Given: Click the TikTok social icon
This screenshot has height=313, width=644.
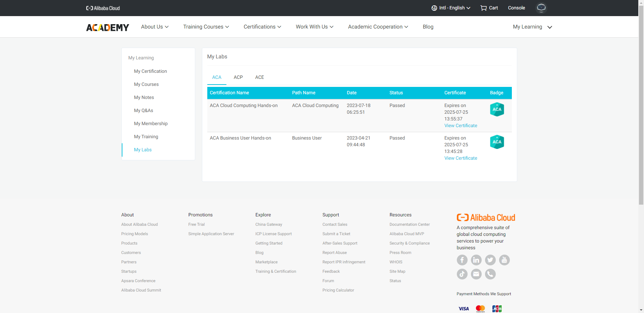Looking at the screenshot, I should pos(462,274).
